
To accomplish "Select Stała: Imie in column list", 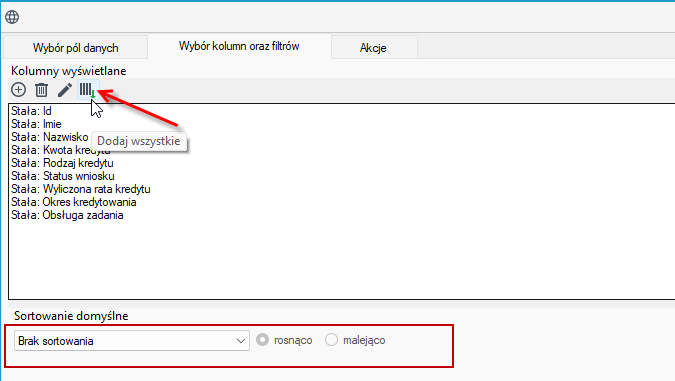I will (36, 124).
